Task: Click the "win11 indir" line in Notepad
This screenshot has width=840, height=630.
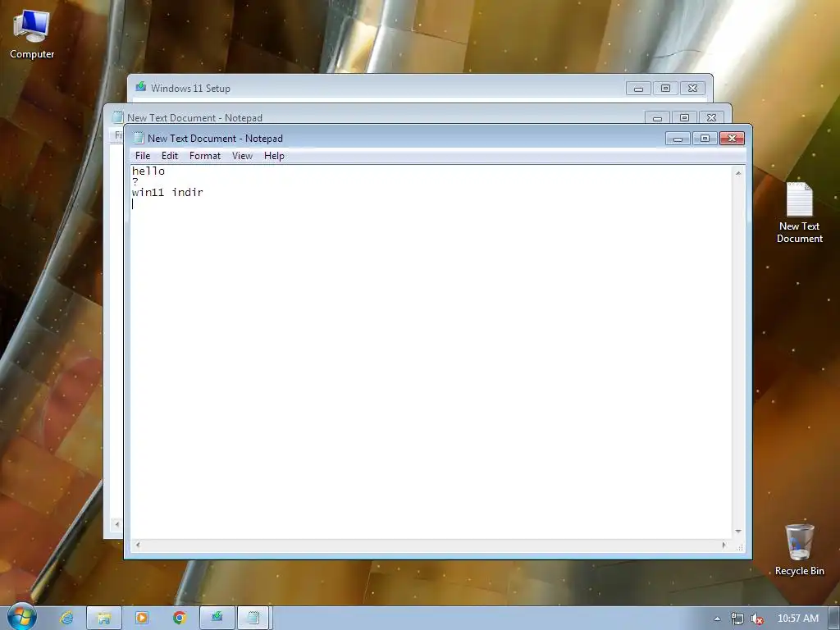Action: click(167, 192)
